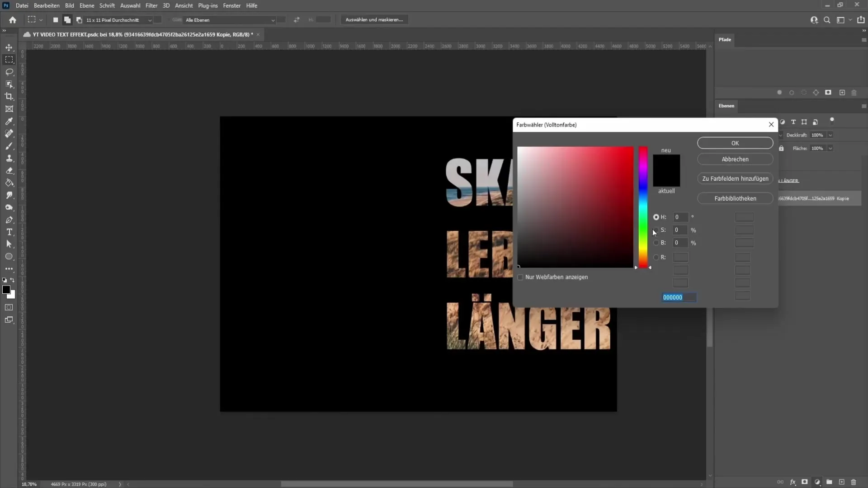Click the Home icon in options bar

point(13,20)
